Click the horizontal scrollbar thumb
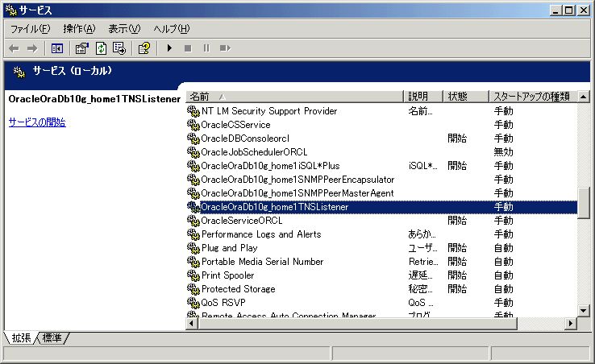Screen dimensions: 595x364 pyautogui.click(x=357, y=324)
